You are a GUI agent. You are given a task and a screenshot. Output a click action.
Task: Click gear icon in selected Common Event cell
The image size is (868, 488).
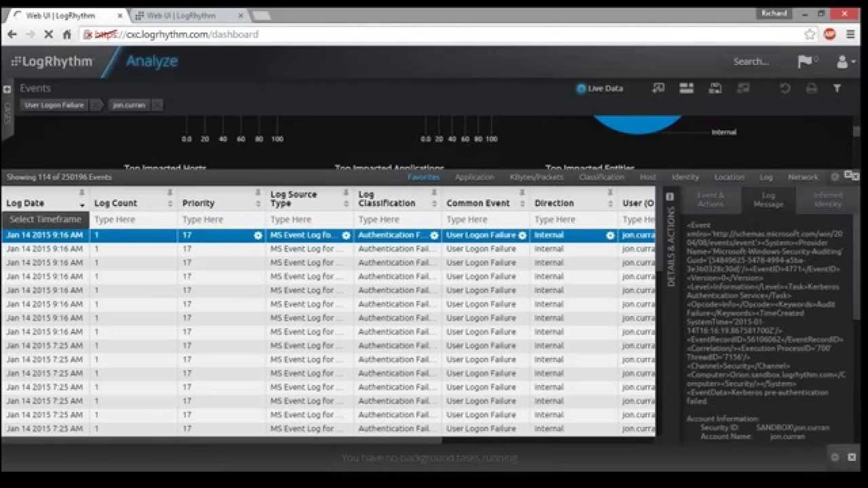coord(522,236)
